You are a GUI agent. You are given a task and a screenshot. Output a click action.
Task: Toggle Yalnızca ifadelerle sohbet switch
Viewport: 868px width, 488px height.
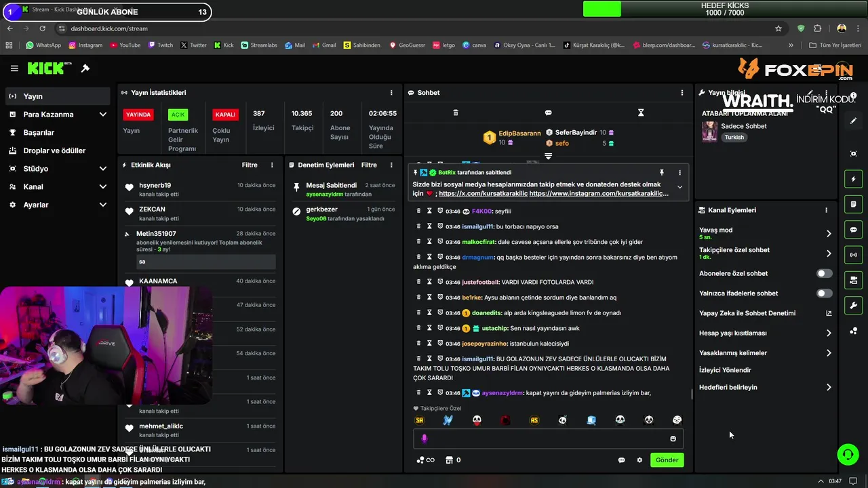(x=824, y=293)
